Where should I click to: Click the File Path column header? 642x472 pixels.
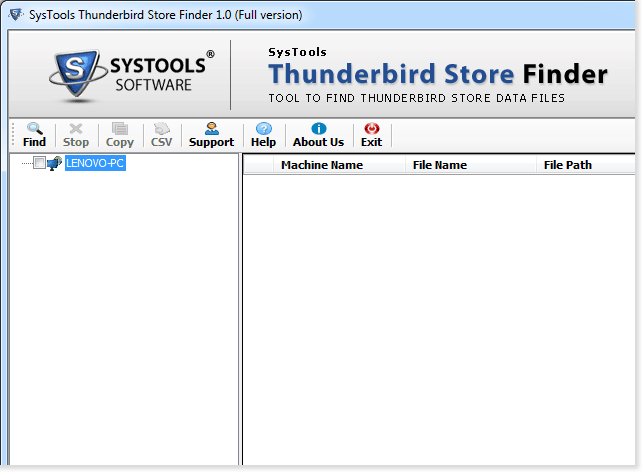(x=568, y=165)
